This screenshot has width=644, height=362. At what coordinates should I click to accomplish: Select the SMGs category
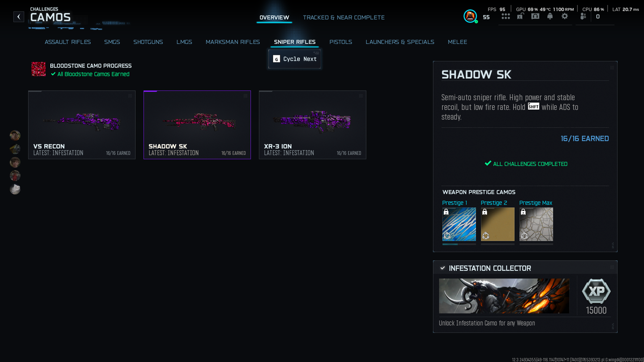(112, 42)
